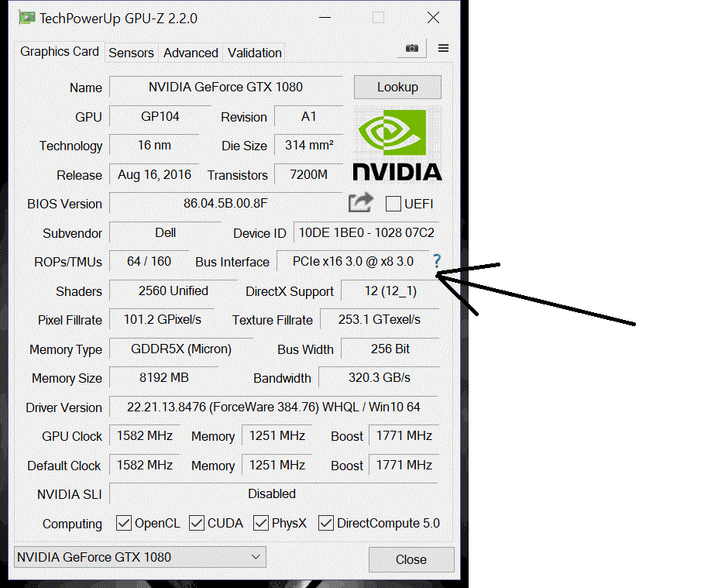The height and width of the screenshot is (588, 725).
Task: Click the ROPs/TMUs field 64 / 160
Action: point(149,261)
